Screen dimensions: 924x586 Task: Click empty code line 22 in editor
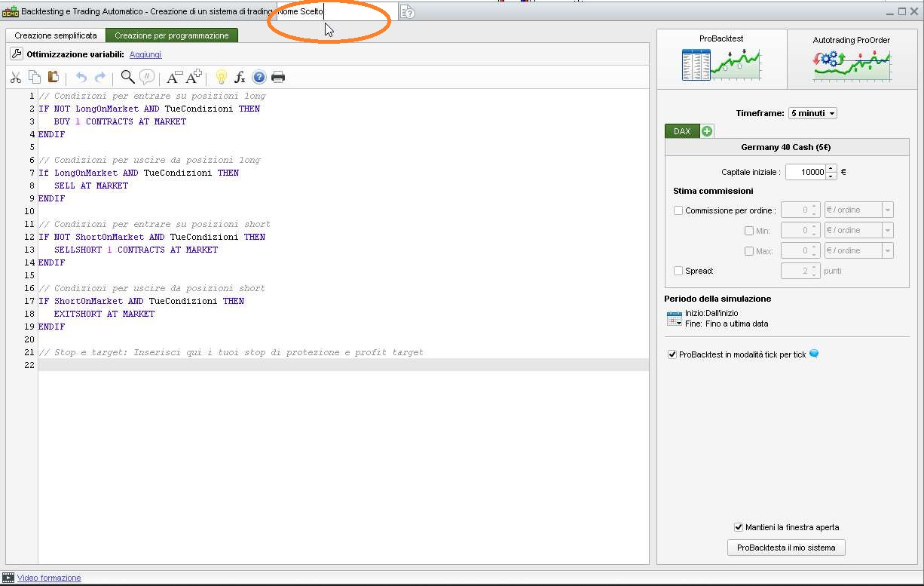coord(344,365)
